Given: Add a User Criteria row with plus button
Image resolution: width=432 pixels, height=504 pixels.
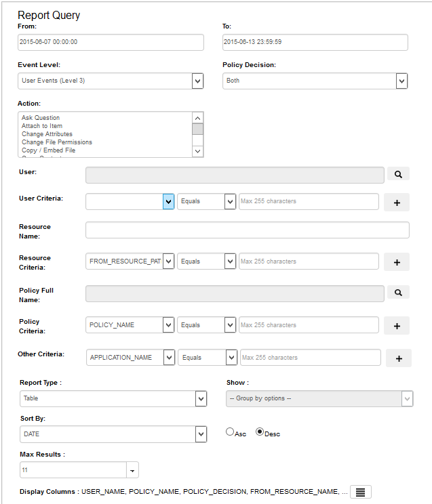Looking at the screenshot, I should click(397, 202).
